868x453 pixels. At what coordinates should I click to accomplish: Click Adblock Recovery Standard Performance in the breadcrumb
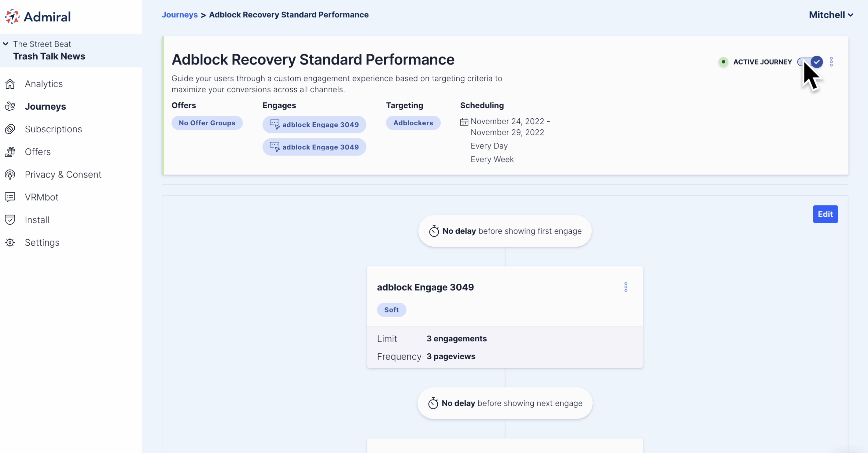coord(289,15)
